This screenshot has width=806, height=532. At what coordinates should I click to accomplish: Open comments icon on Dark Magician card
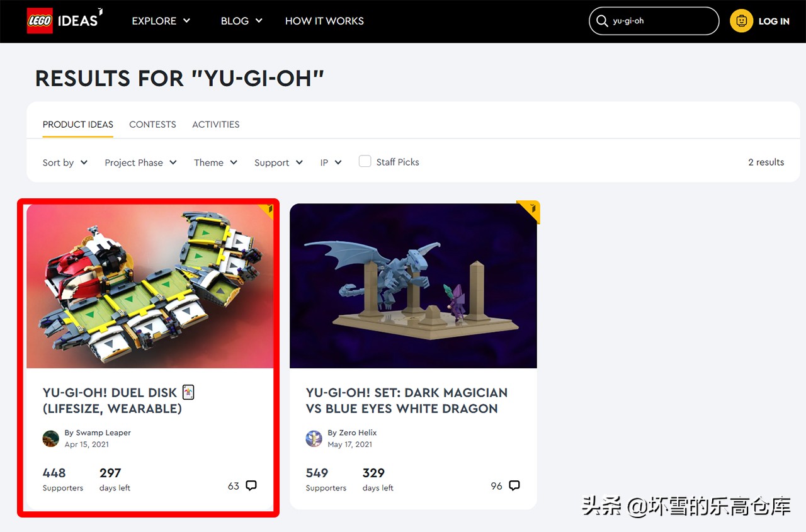[514, 485]
